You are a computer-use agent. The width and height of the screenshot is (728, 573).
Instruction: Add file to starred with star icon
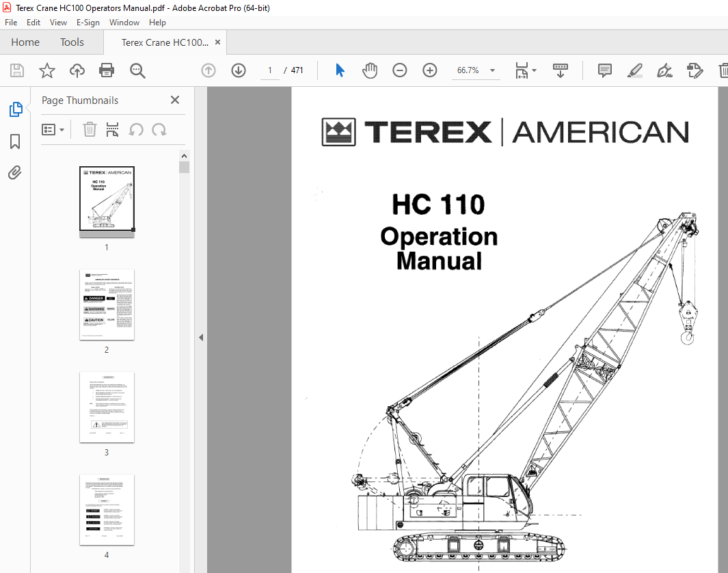click(47, 70)
